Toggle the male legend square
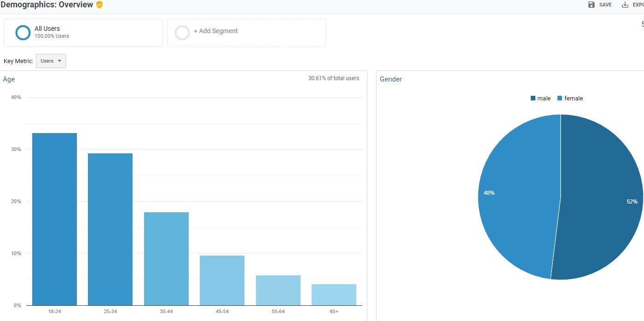 533,98
